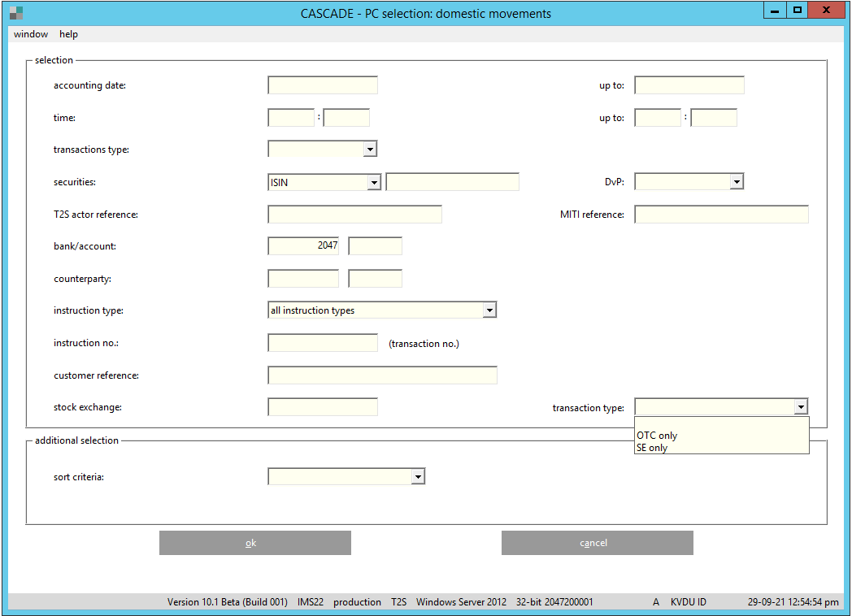852x616 pixels.
Task: Select 'OTC only' from transaction type list
Action: (x=657, y=436)
